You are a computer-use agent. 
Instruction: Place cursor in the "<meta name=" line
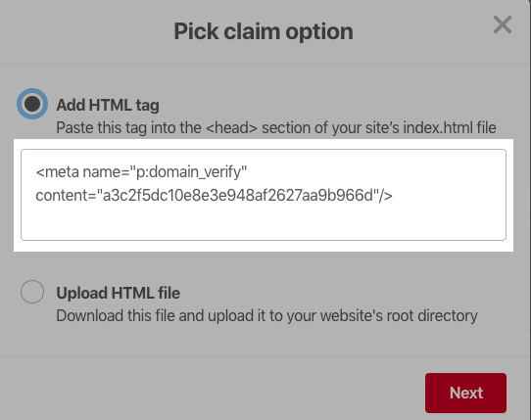click(141, 172)
